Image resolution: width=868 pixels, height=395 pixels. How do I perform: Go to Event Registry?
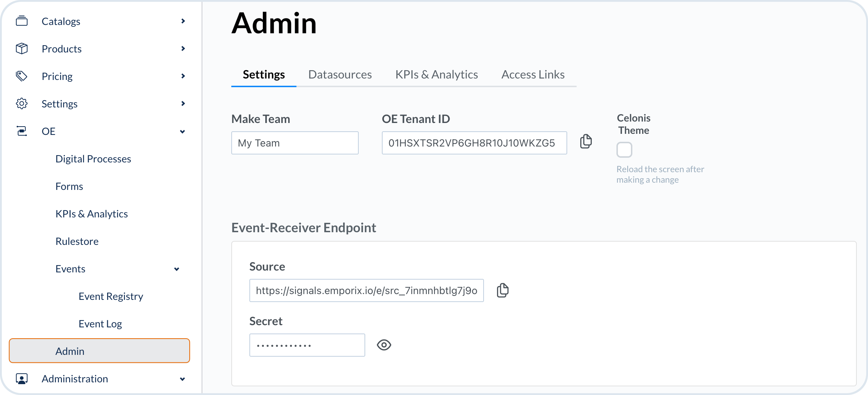pos(111,296)
